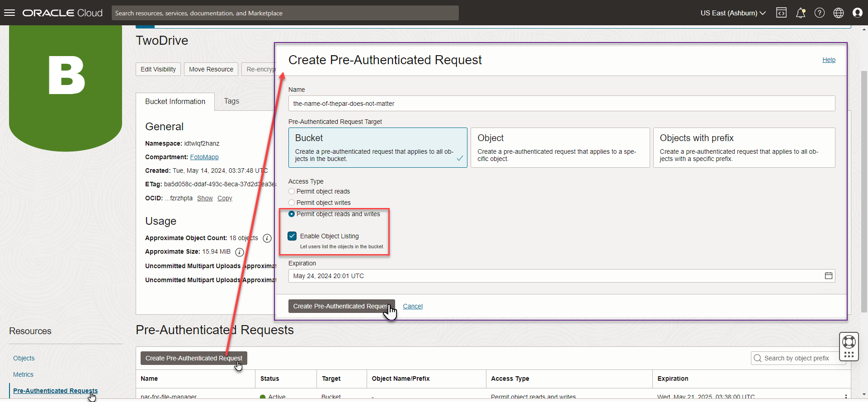Screen dimensions: 868x402
Task: Open the language globe icon
Action: 839,13
